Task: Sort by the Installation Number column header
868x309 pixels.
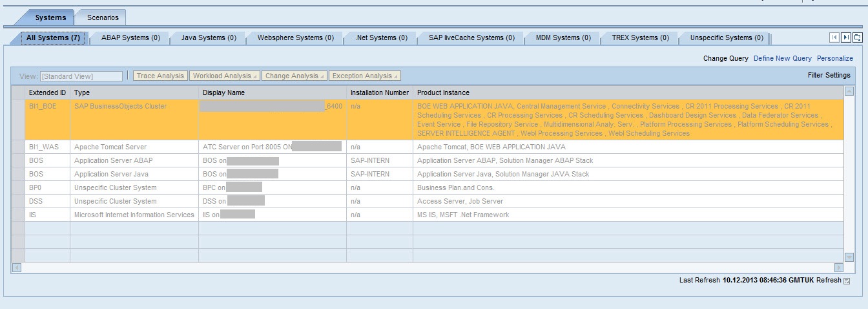Action: [380, 92]
